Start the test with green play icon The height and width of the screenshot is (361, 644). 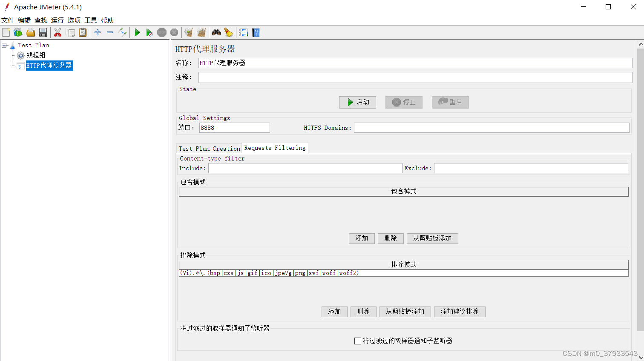click(137, 32)
